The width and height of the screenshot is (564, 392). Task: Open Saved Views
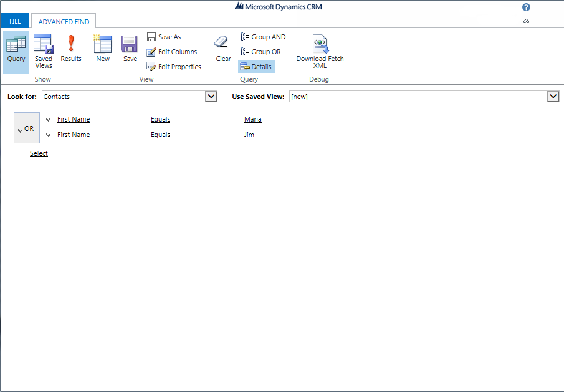[x=44, y=52]
